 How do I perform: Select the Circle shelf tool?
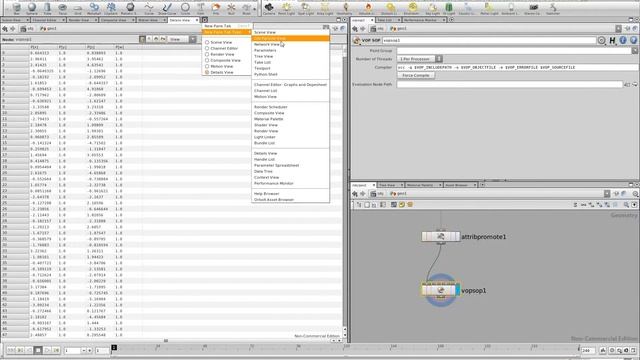[x=185, y=8]
